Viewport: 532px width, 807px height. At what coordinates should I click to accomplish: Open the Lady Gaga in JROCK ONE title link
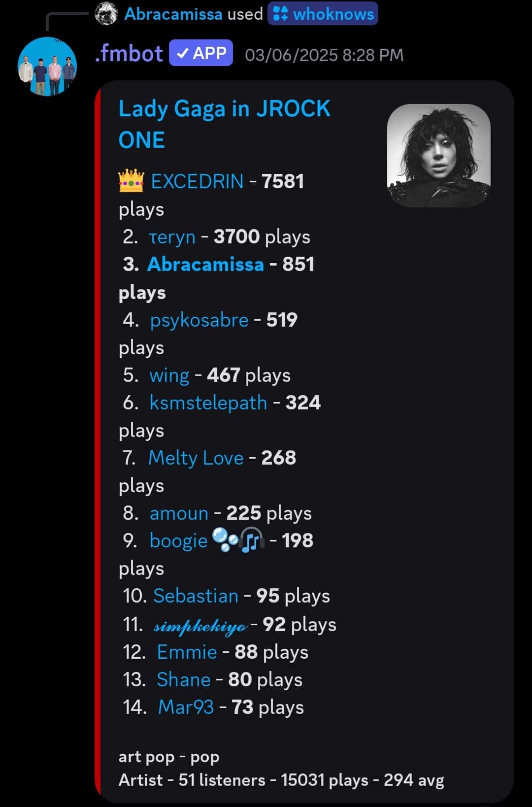224,124
